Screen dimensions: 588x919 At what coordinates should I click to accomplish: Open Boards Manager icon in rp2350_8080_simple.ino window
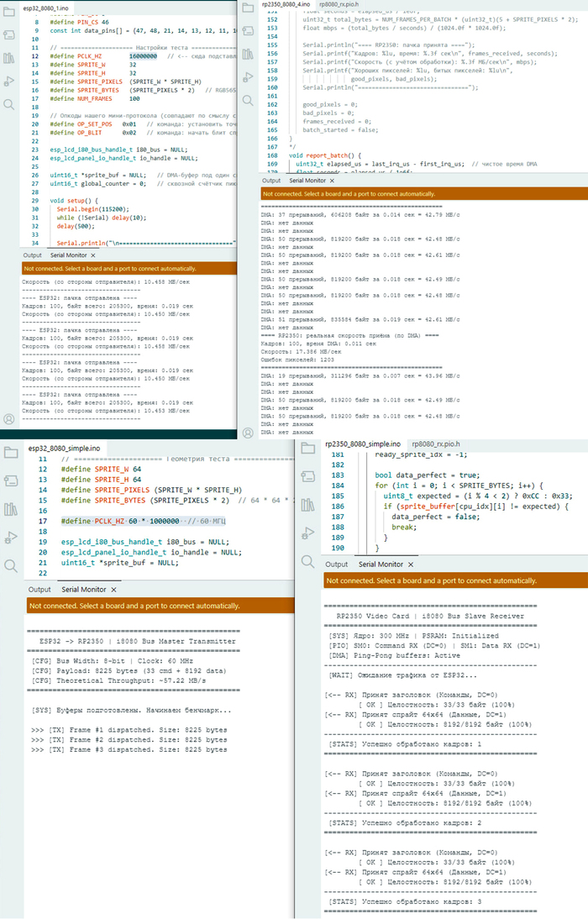tap(307, 476)
